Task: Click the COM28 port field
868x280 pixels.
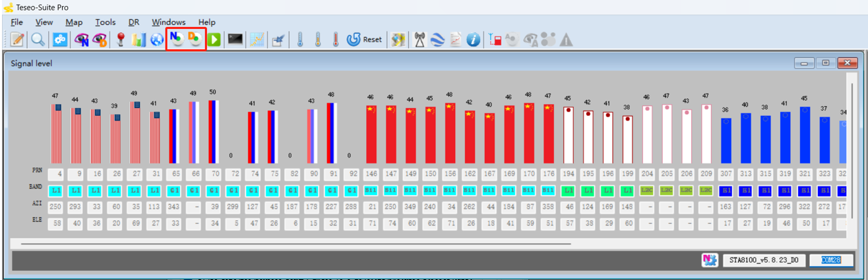Action: pos(829,260)
